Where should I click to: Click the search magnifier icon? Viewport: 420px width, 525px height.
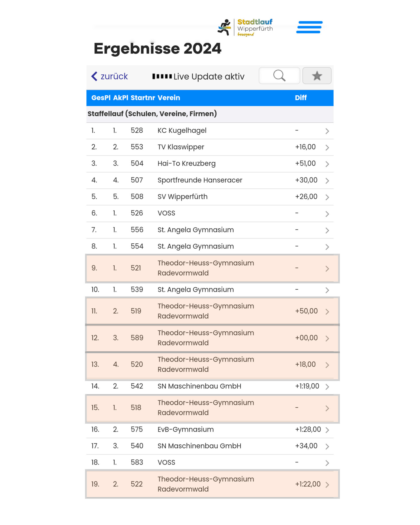(x=279, y=76)
